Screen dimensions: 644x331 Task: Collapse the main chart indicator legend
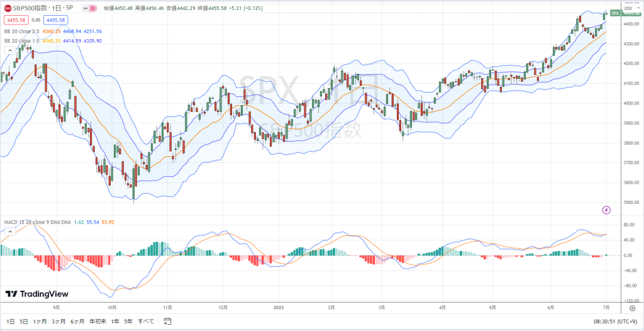9,50
